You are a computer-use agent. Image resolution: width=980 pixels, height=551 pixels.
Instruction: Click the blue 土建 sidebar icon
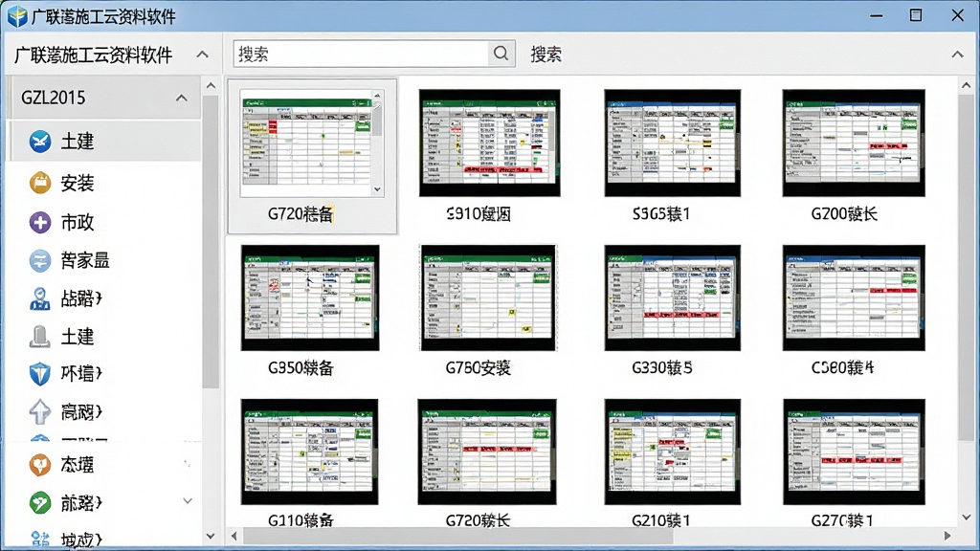40,142
